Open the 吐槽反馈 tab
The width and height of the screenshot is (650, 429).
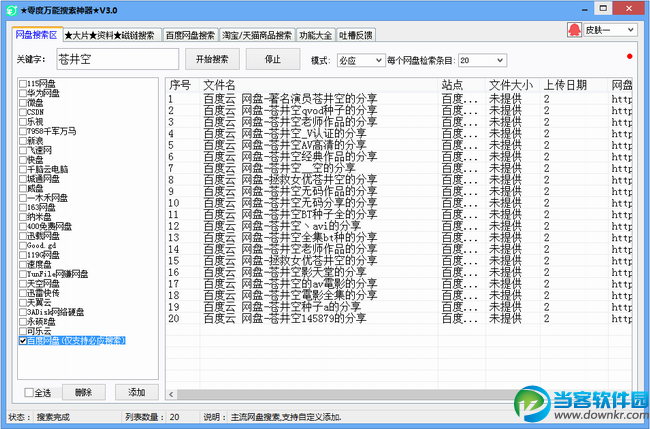[356, 36]
